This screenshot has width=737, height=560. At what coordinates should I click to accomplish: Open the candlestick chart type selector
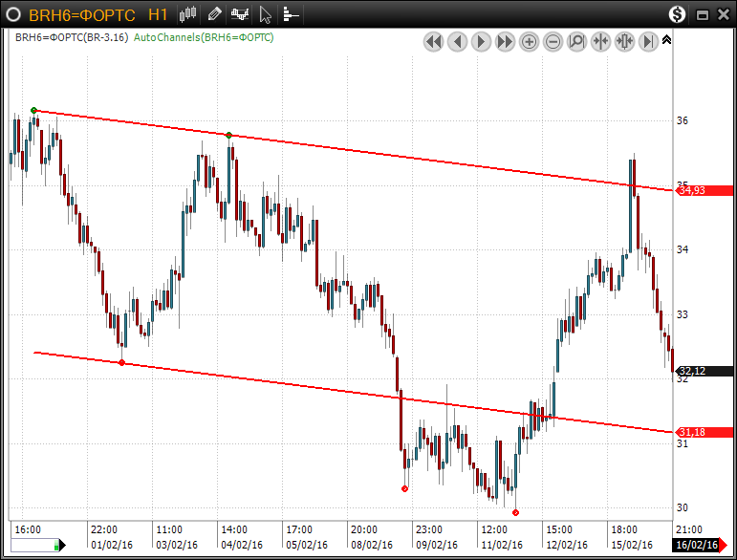click(188, 14)
